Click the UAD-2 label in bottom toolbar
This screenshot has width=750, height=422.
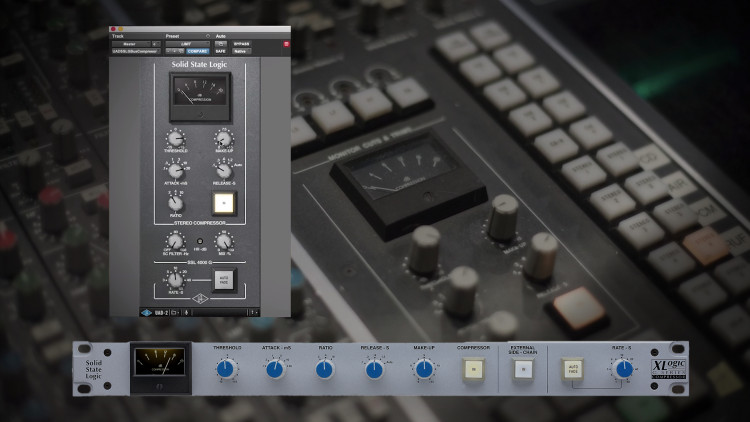161,312
